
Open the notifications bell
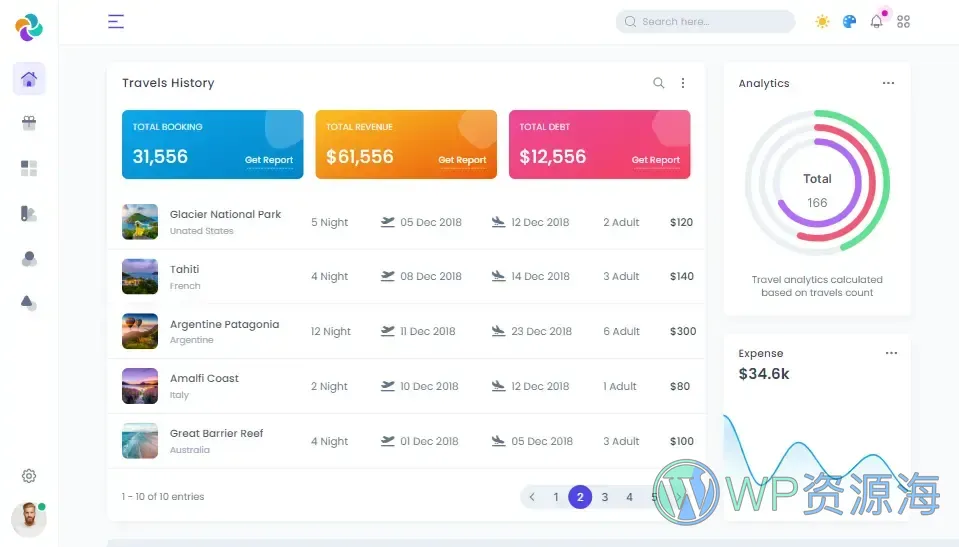876,21
